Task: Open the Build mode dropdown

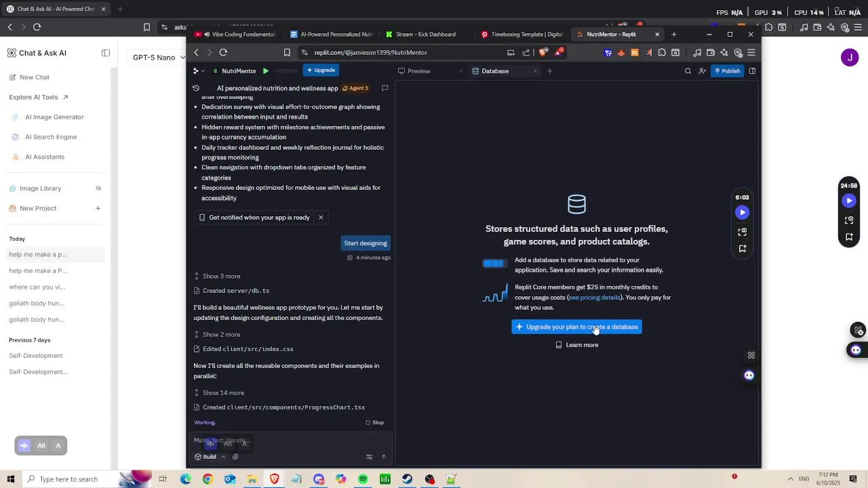Action: tap(210, 457)
